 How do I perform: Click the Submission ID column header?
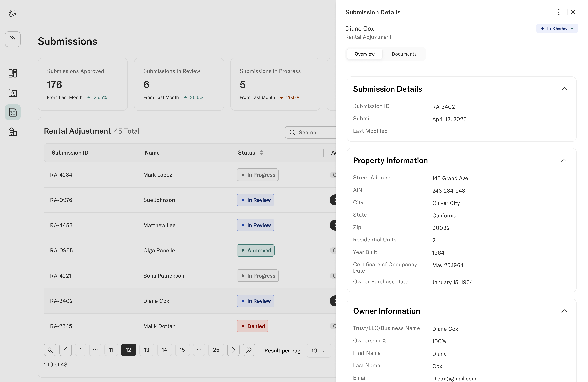70,153
